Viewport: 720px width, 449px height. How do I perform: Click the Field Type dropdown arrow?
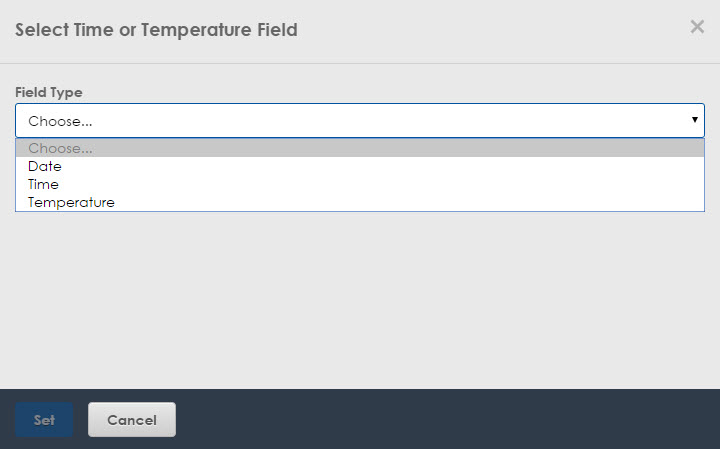(695, 120)
